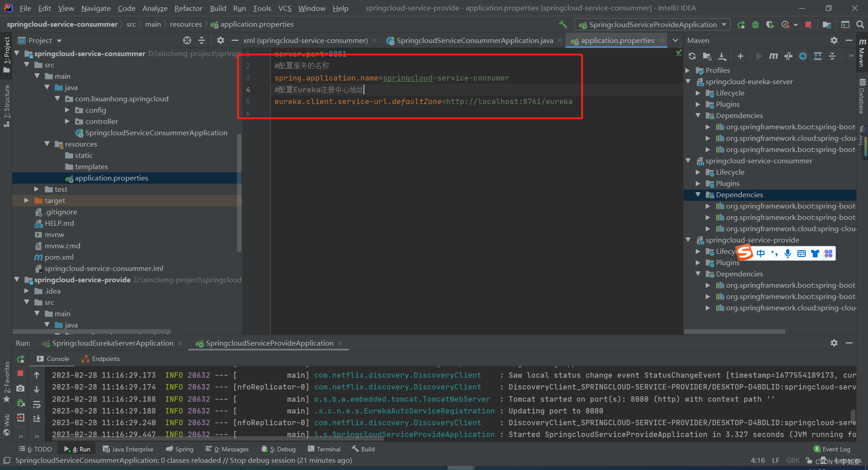Change file encoding GBK in status bar

(793, 461)
